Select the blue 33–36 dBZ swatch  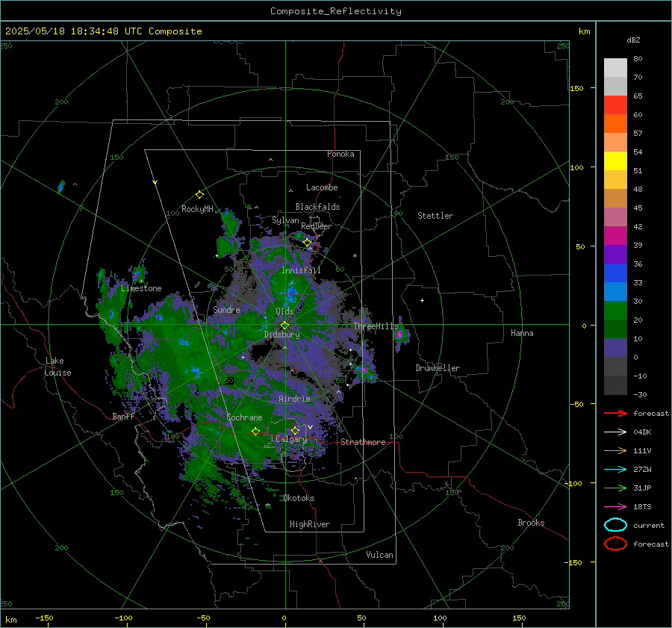pos(615,273)
